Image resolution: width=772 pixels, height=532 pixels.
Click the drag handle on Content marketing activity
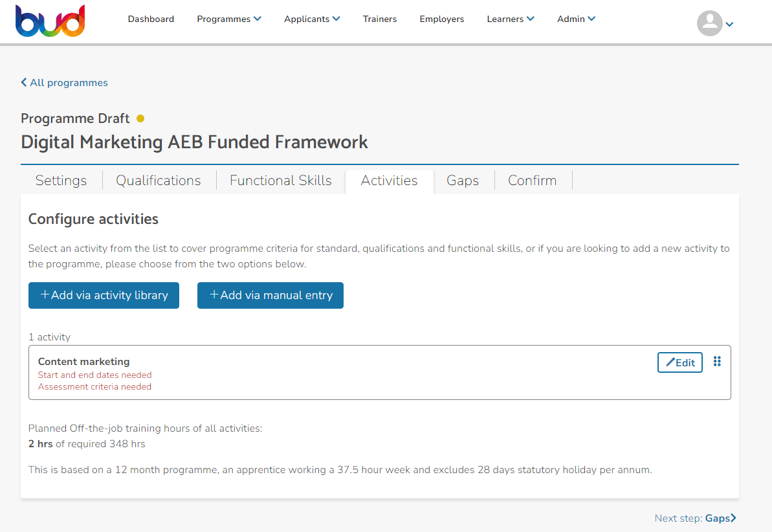tap(717, 361)
